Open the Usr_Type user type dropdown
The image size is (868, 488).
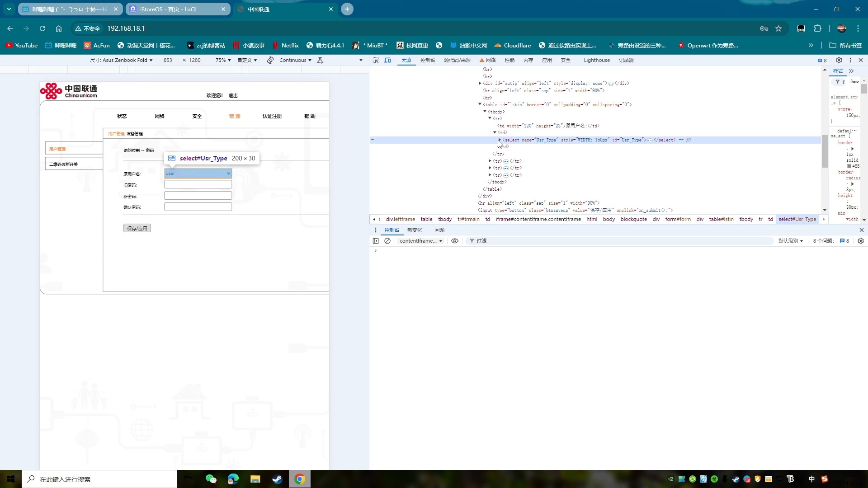pyautogui.click(x=197, y=173)
